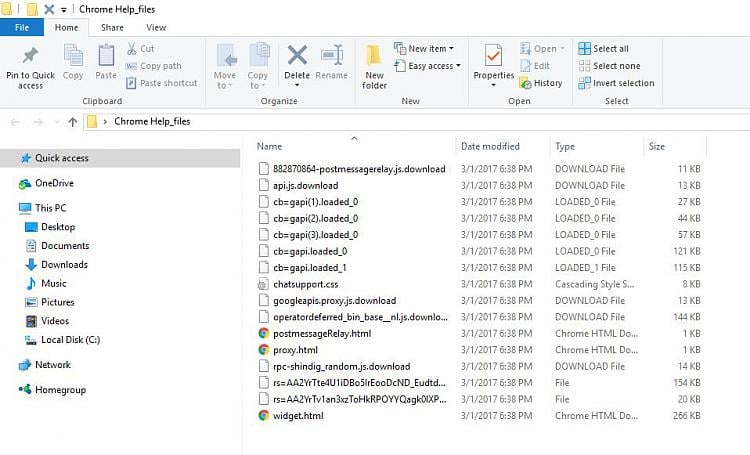Create a New folder
Screen dimensions: 750x455
(375, 67)
